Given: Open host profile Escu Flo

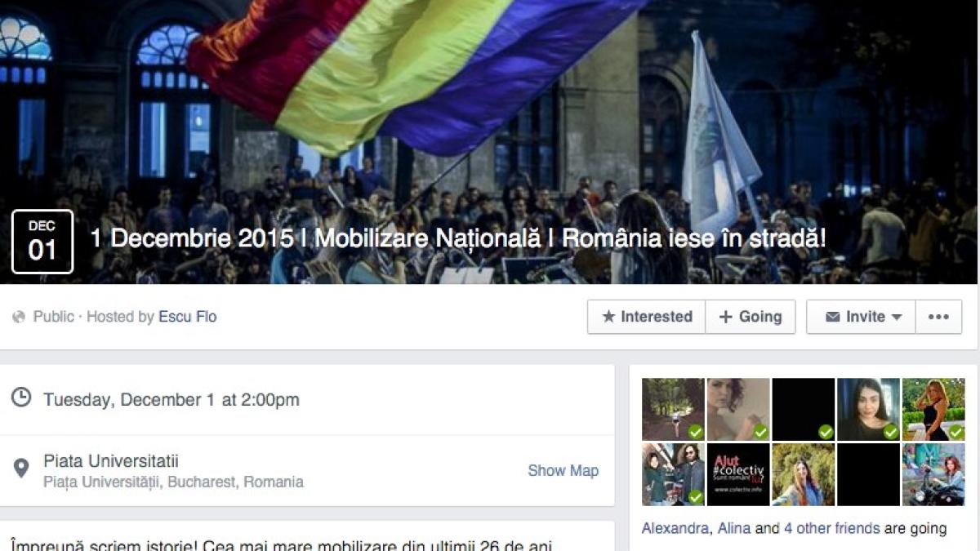Looking at the screenshot, I should pyautogui.click(x=187, y=317).
